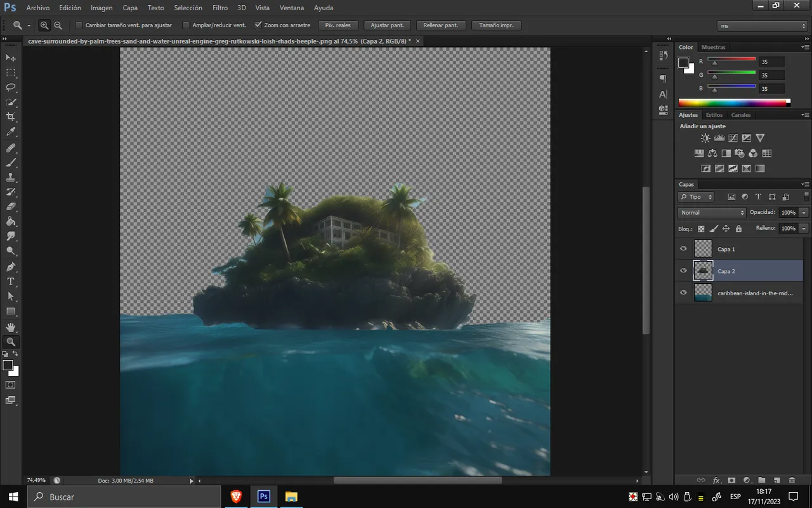Select the Quick Selection tool

tap(11, 102)
